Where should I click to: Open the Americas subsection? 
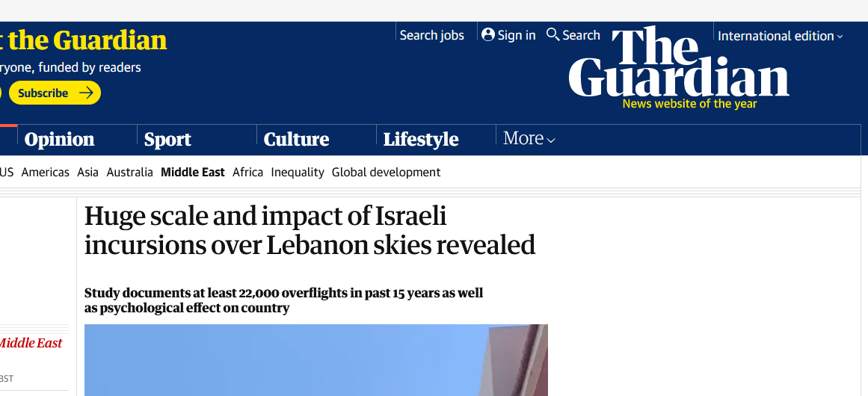tap(46, 172)
